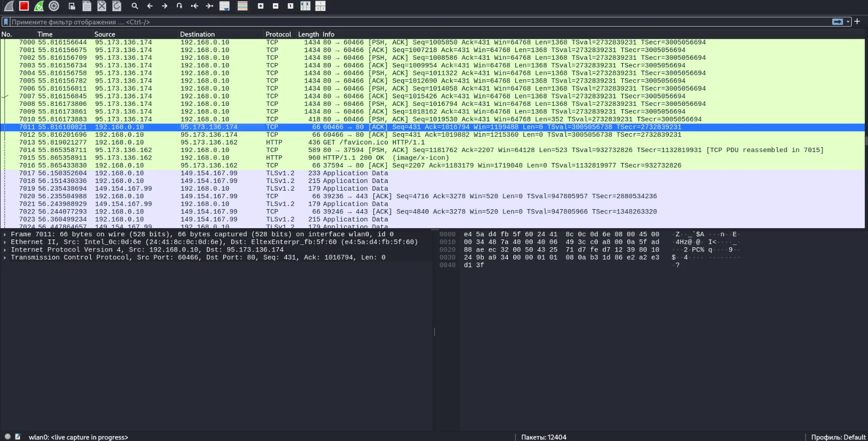Select packet 7010 with Length 418
Viewport: 868px width, 441px height.
pyautogui.click(x=432, y=119)
